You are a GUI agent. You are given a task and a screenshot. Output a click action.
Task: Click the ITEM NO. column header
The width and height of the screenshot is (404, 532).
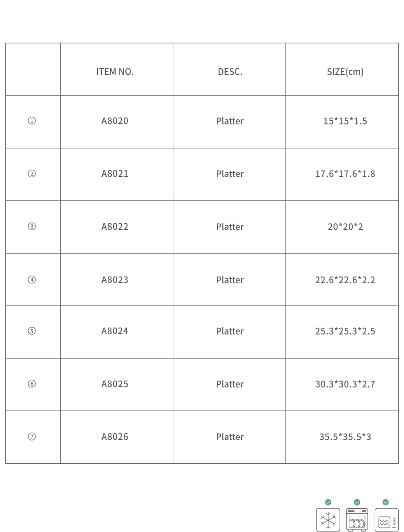pyautogui.click(x=115, y=71)
